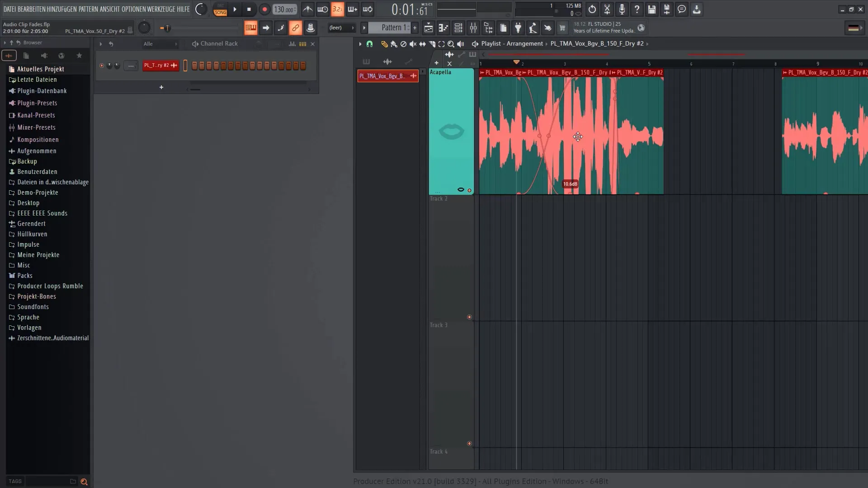Viewport: 868px width, 488px height.
Task: Expand the Meine Projekte folder
Action: tap(38, 254)
